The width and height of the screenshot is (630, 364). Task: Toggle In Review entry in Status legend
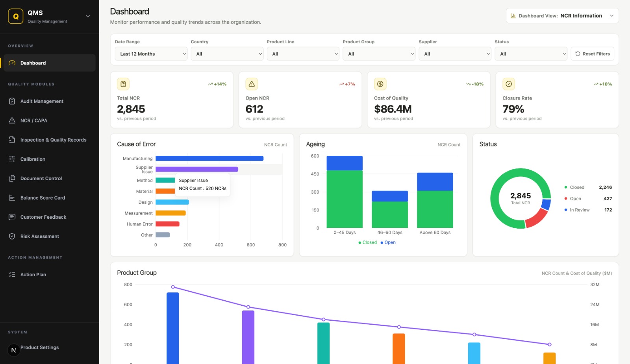point(588,210)
